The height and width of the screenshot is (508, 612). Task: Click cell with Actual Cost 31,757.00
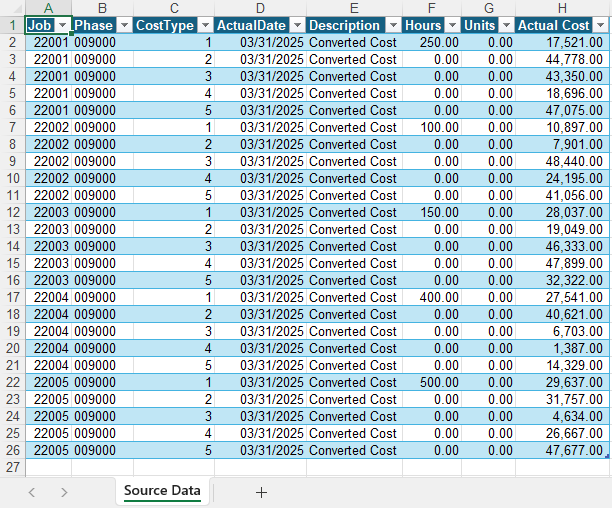coord(562,399)
